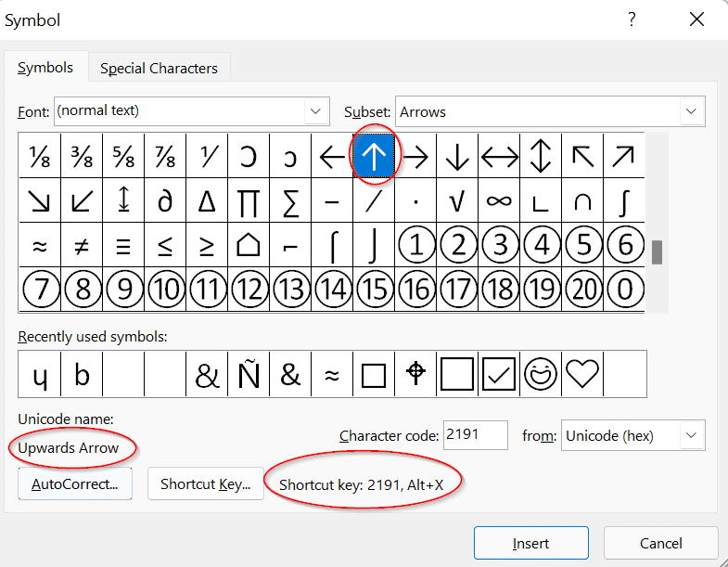Select the circled number 10 symbol
The image size is (728, 567).
click(165, 290)
